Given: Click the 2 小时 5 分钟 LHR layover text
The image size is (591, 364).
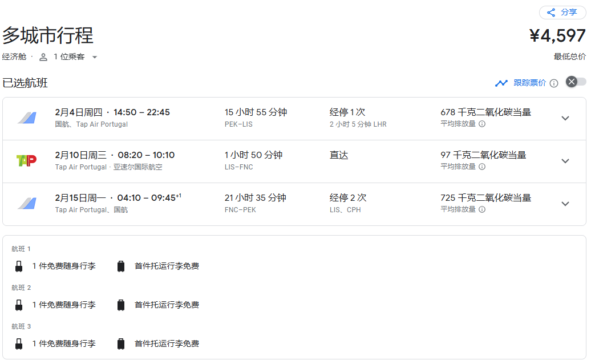Looking at the screenshot, I should (358, 124).
